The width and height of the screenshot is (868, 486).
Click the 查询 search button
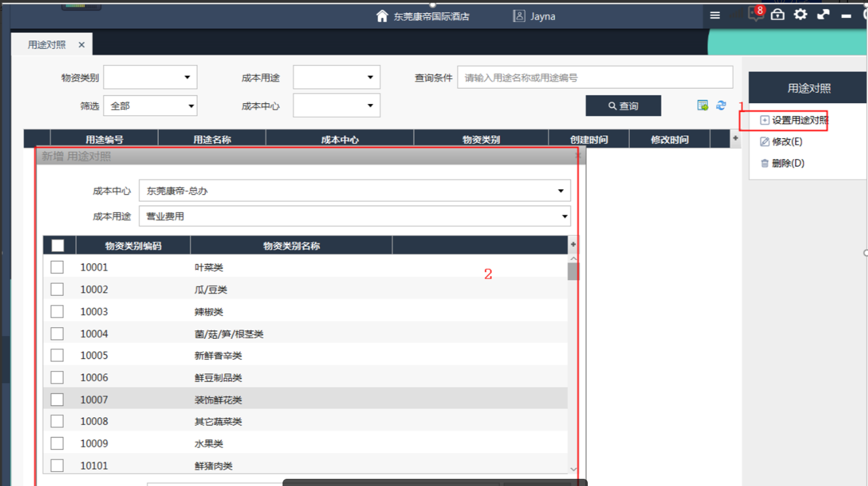[623, 106]
